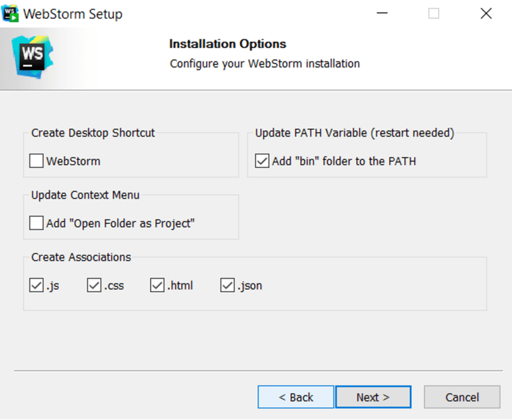
Task: Cancel the WebStorm setup
Action: point(461,397)
